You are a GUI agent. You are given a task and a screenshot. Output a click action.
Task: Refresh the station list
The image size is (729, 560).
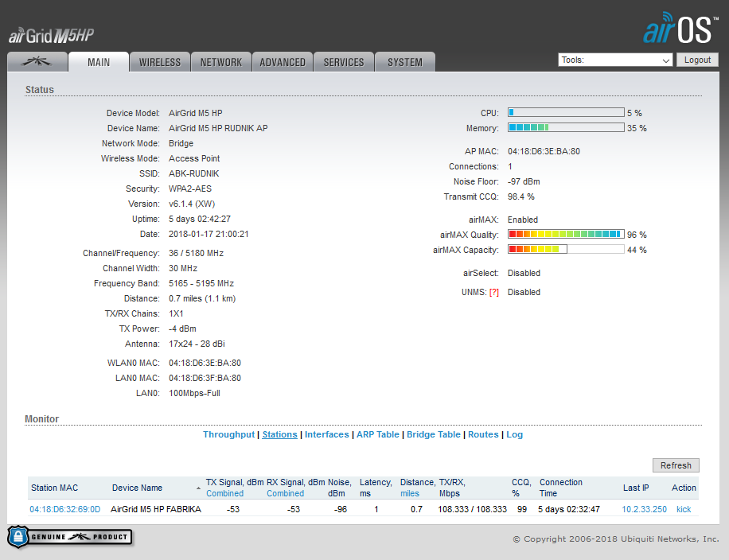tap(675, 465)
